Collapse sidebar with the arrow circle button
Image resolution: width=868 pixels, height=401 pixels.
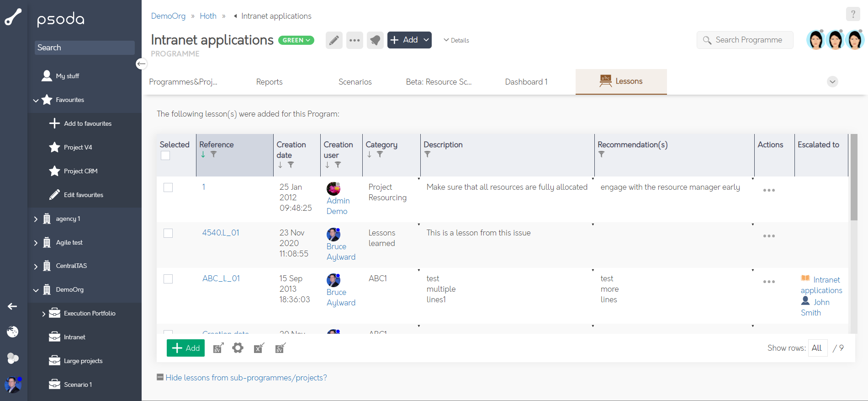[x=142, y=64]
